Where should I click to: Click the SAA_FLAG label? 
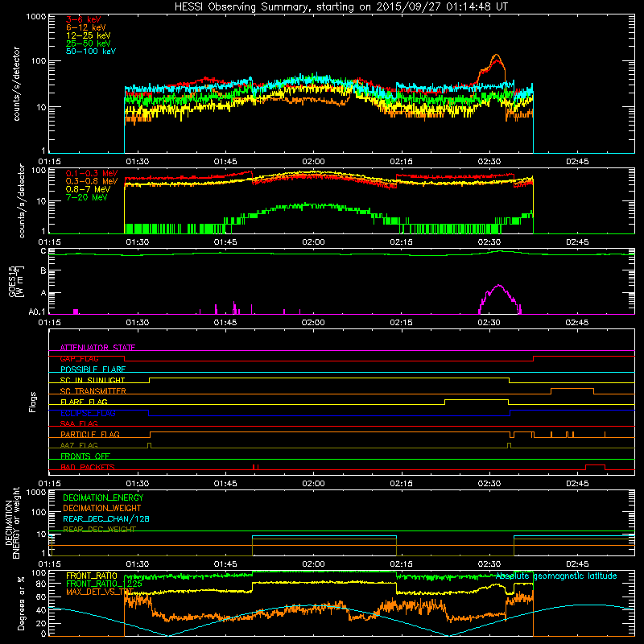79,423
